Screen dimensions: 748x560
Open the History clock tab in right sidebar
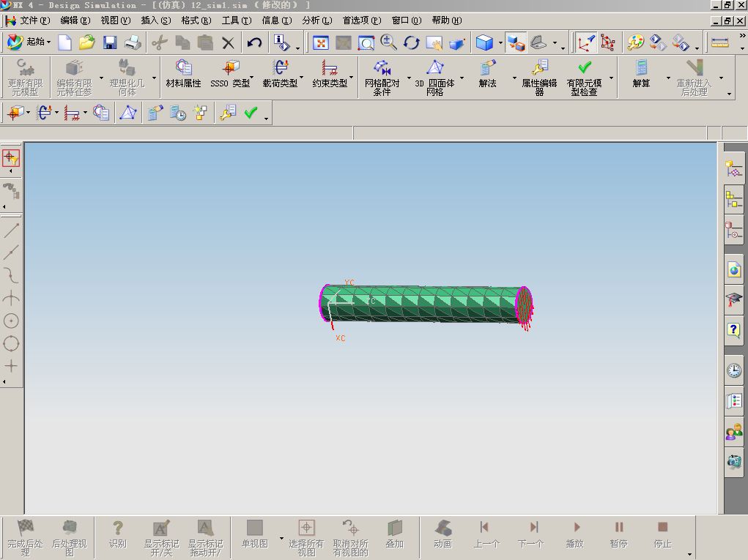click(733, 370)
